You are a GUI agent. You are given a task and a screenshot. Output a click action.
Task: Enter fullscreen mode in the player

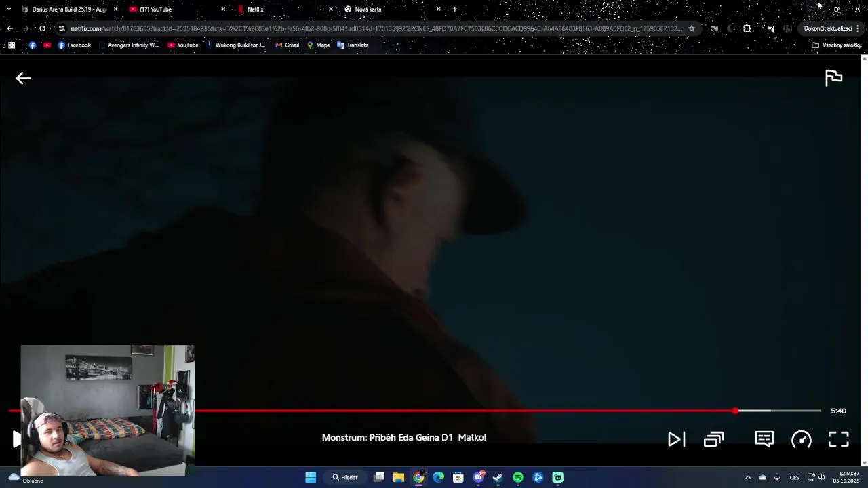coord(839,439)
